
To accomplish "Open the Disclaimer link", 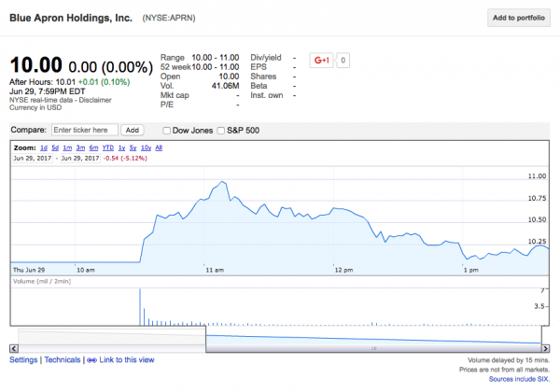I will coord(95,100).
